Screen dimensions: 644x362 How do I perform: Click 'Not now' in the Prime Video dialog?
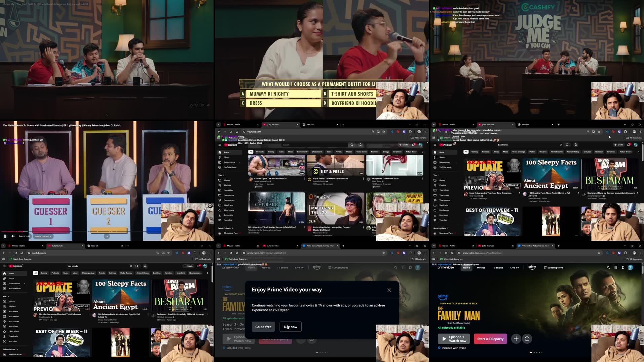[290, 327]
